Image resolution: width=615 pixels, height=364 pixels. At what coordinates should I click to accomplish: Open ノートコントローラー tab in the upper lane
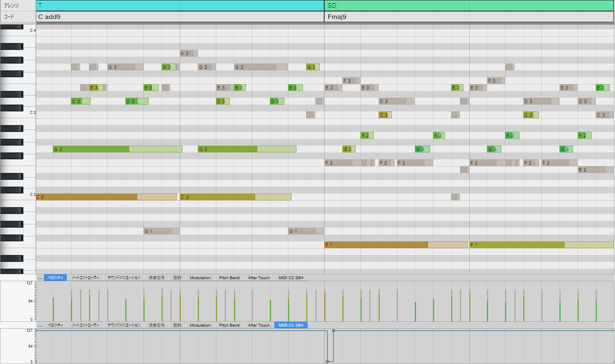coord(85,278)
